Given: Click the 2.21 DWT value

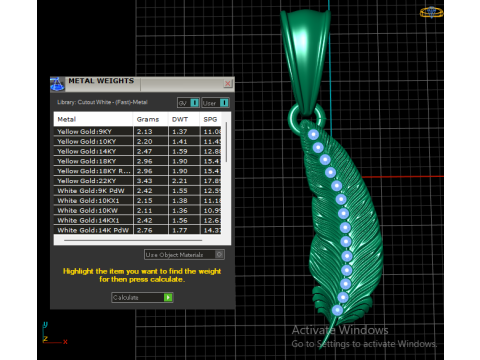Looking at the screenshot, I should pos(180,181).
